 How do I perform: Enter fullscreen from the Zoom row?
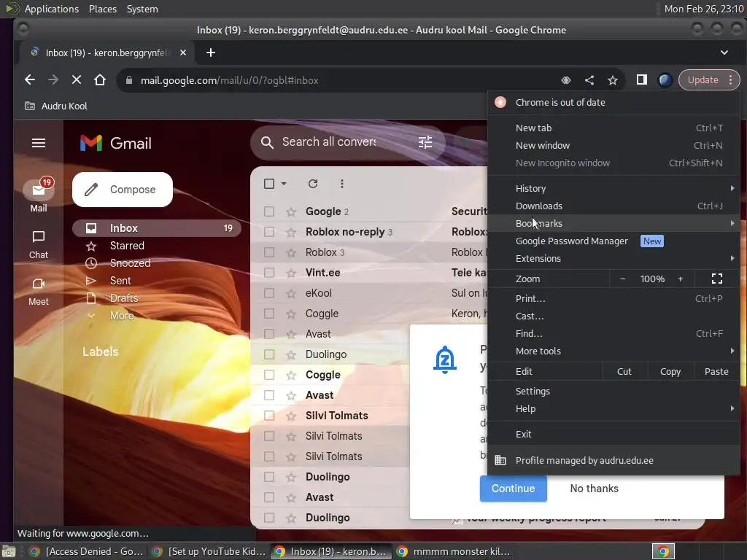(x=717, y=279)
